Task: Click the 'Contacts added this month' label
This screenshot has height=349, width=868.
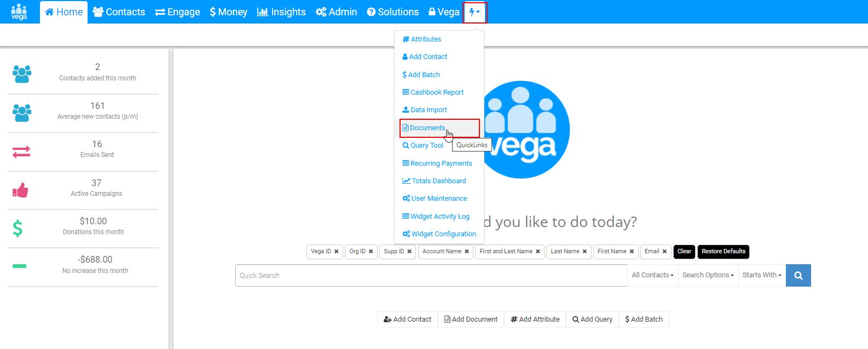Action: coord(98,78)
